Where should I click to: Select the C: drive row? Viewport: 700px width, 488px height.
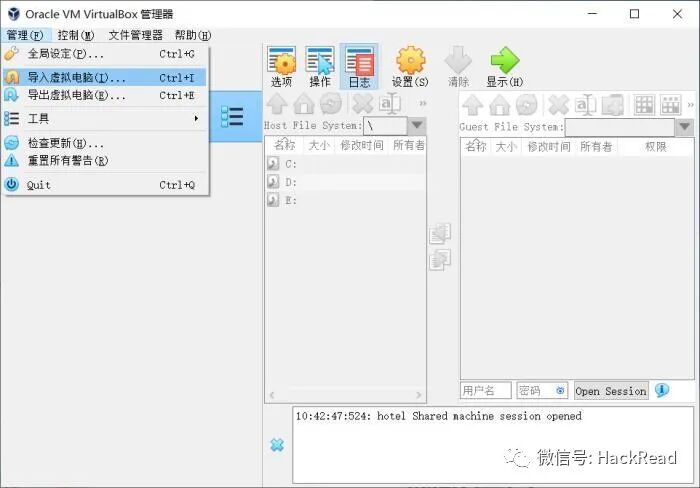coord(346,164)
